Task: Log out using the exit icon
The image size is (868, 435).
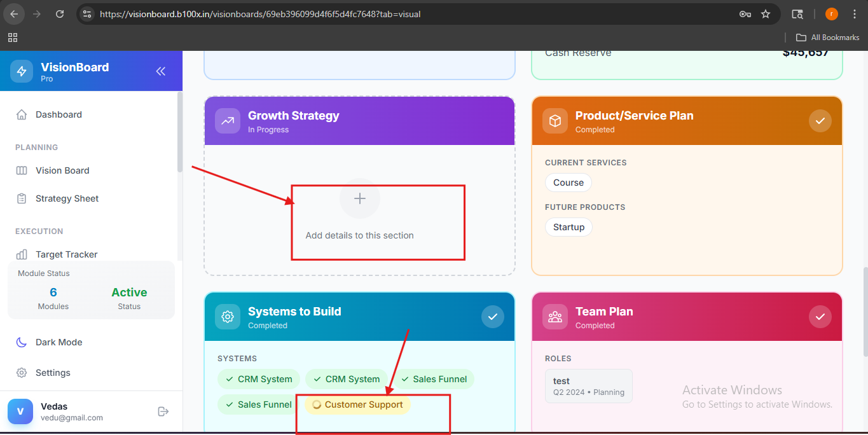Action: [163, 411]
